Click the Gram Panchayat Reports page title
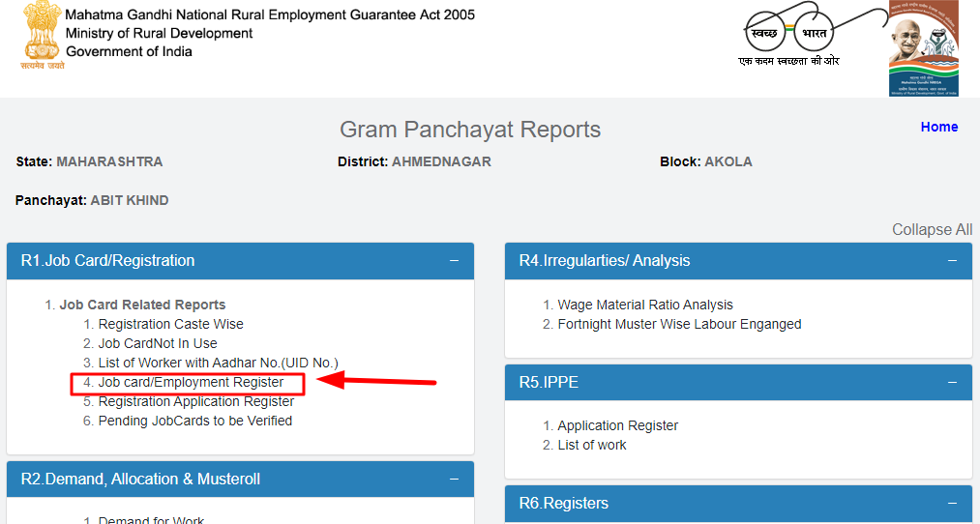 [470, 130]
